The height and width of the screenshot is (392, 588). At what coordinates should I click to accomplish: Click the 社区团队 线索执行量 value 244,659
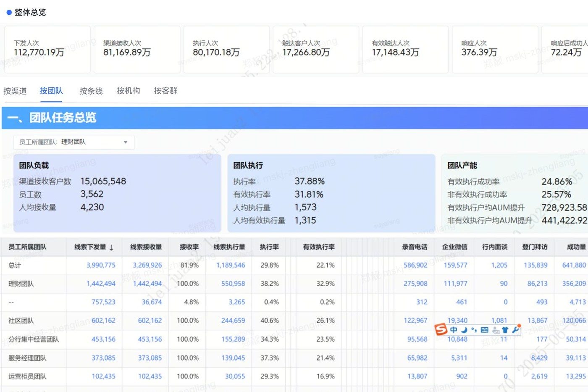pyautogui.click(x=233, y=321)
